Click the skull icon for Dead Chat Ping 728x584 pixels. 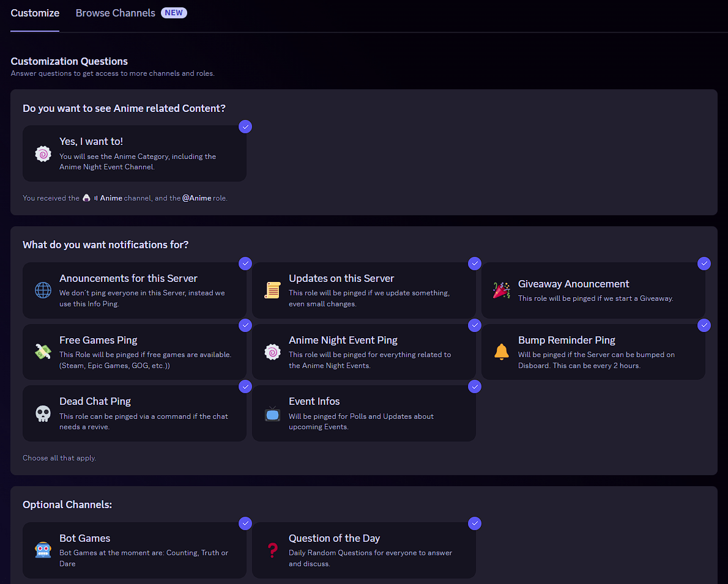point(43,413)
